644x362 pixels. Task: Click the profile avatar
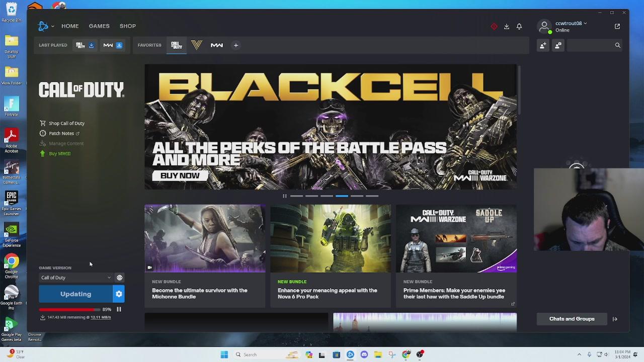tap(544, 26)
